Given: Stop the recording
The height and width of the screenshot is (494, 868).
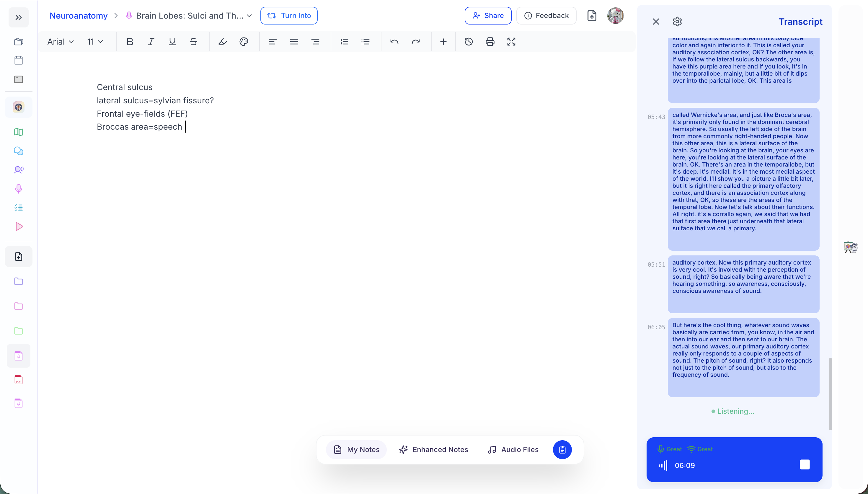Looking at the screenshot, I should 805,464.
